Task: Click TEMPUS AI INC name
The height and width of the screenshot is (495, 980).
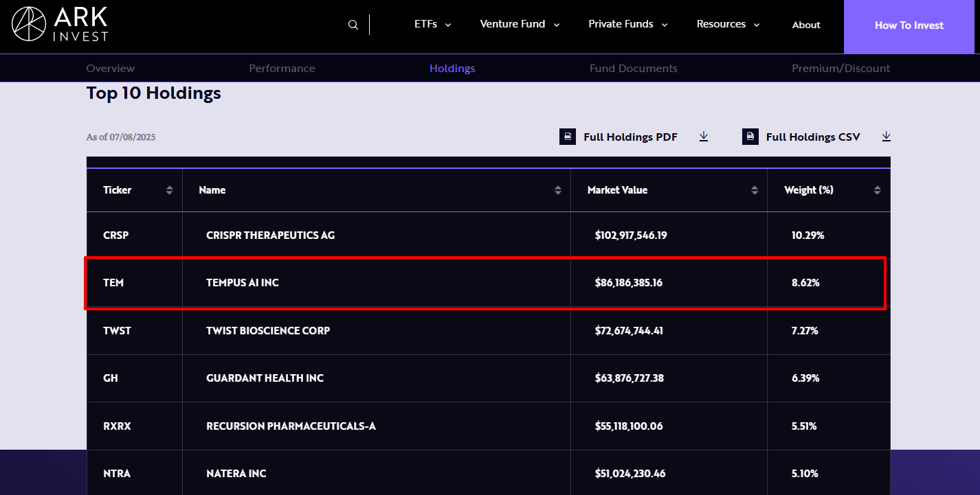Action: click(243, 283)
